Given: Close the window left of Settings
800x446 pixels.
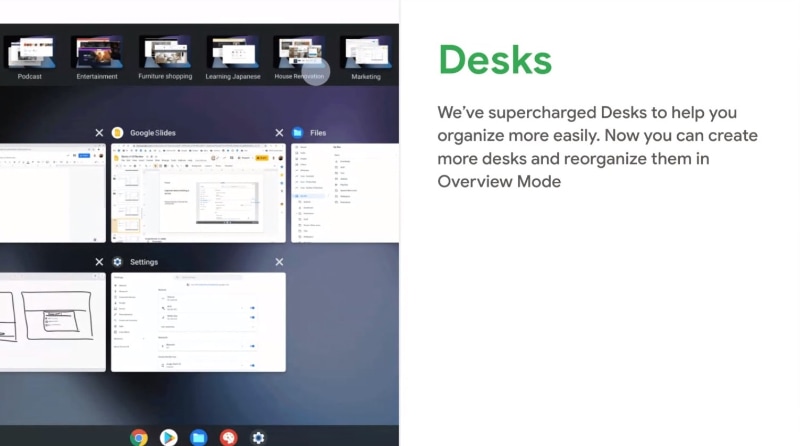Looking at the screenshot, I should pos(99,262).
